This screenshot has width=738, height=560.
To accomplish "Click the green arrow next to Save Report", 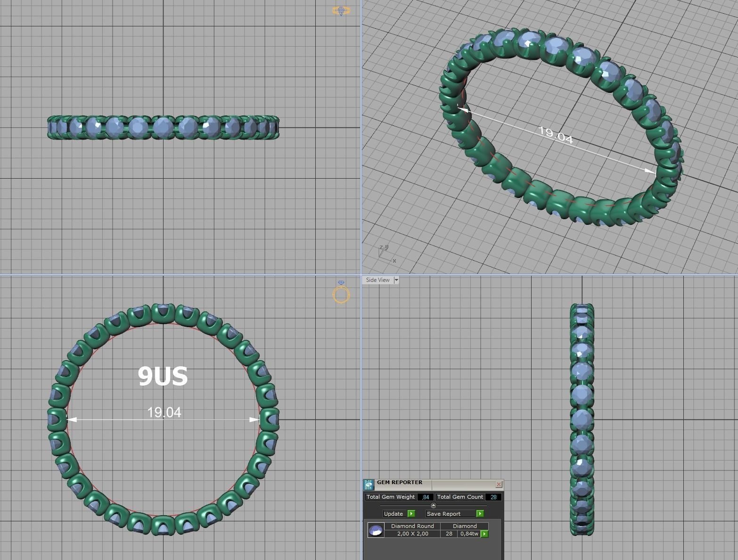I will coord(480,514).
